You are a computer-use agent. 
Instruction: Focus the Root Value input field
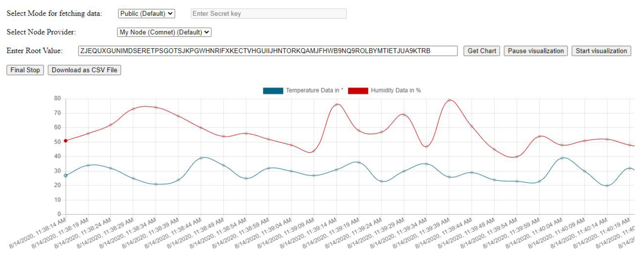tap(267, 51)
